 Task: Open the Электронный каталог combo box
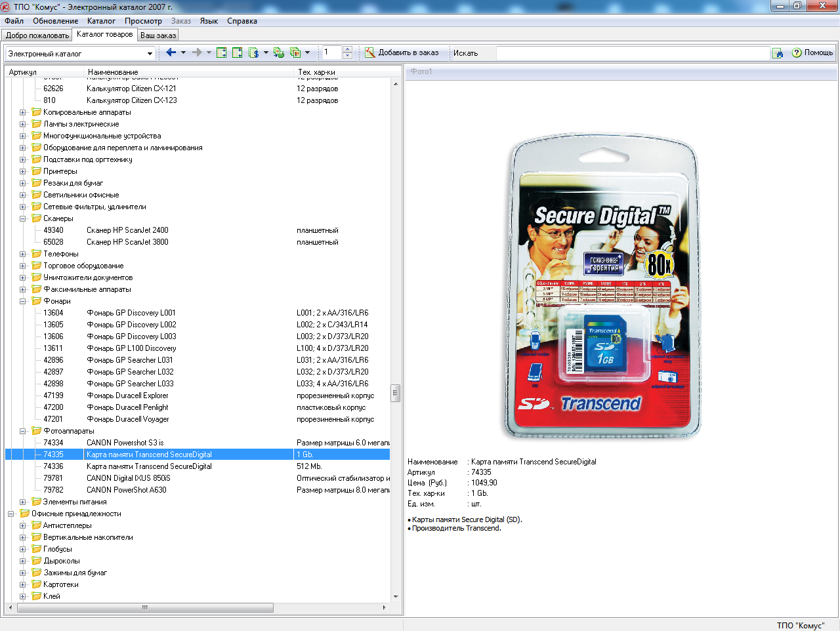click(x=80, y=53)
